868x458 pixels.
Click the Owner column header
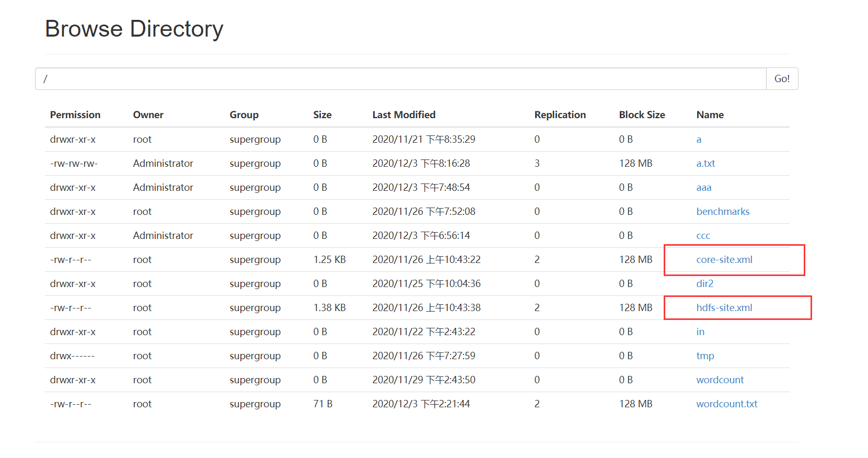pos(148,115)
